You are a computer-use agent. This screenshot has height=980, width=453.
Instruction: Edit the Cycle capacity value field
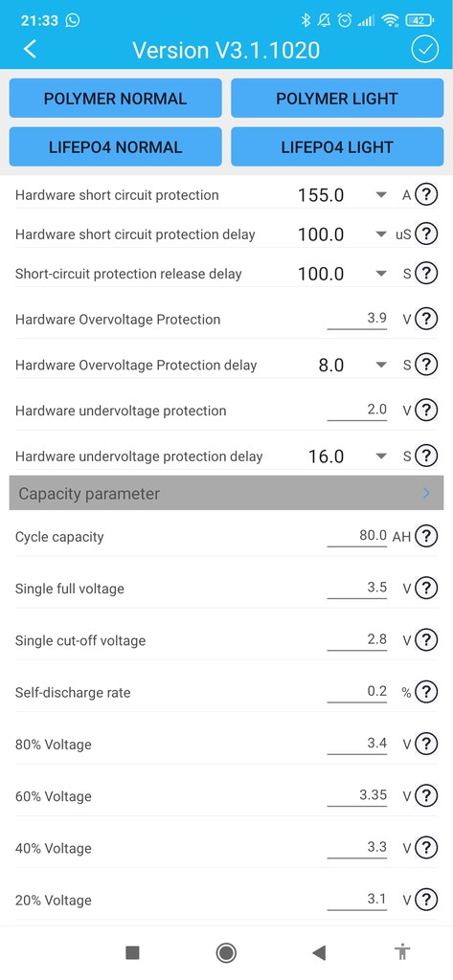click(356, 536)
